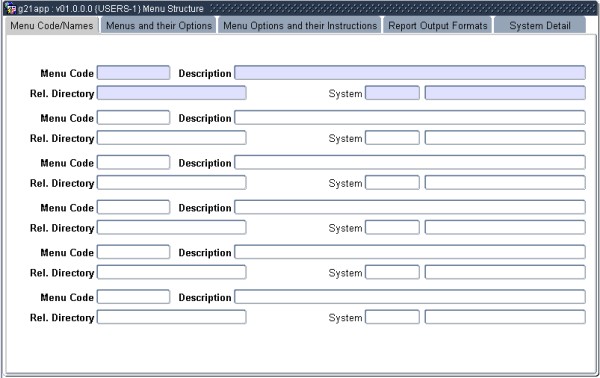Open the System Detail tab
Image resolution: width=600 pixels, height=378 pixels.
coord(540,26)
